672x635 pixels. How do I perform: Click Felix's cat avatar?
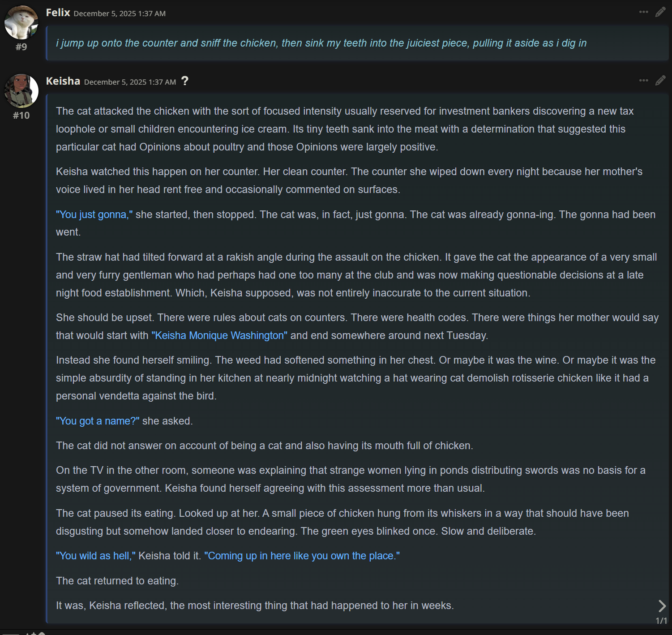coord(21,22)
